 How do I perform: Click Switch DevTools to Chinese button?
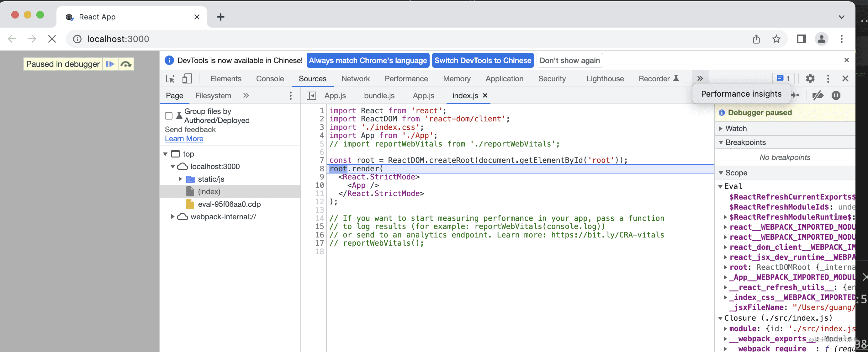483,60
